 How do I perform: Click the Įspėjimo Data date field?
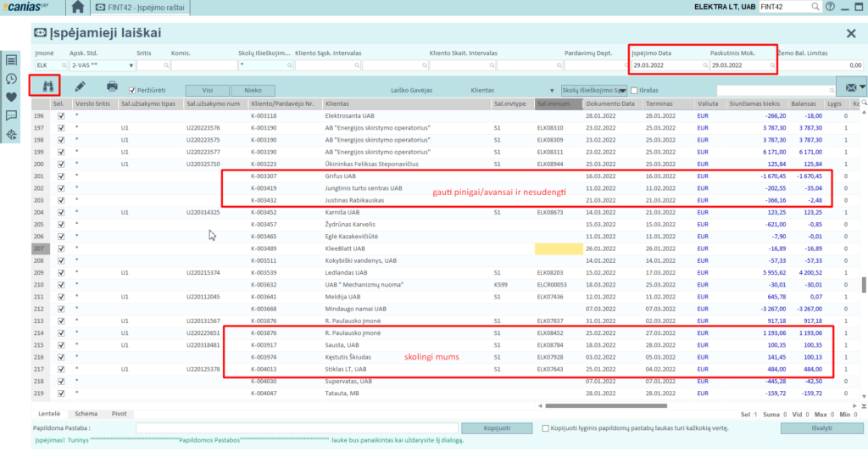[x=665, y=64]
